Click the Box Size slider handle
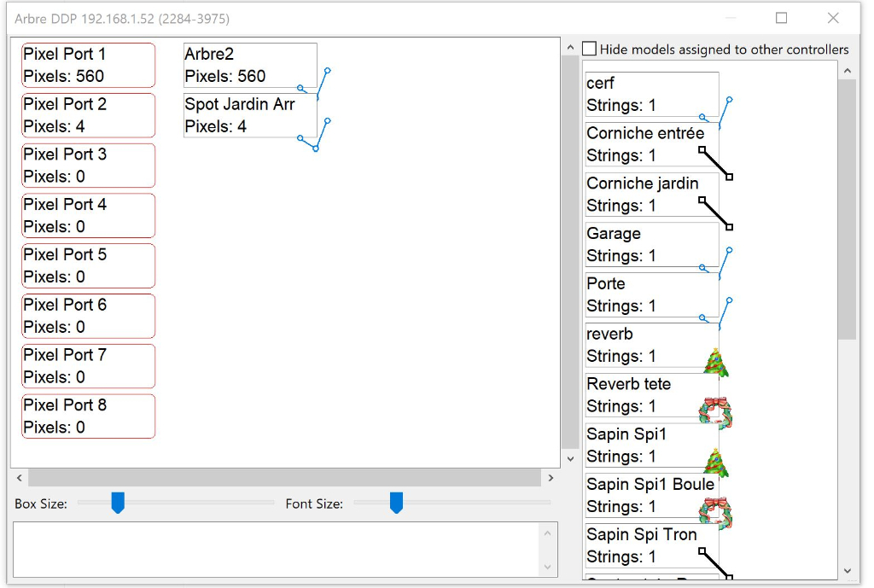 click(119, 504)
